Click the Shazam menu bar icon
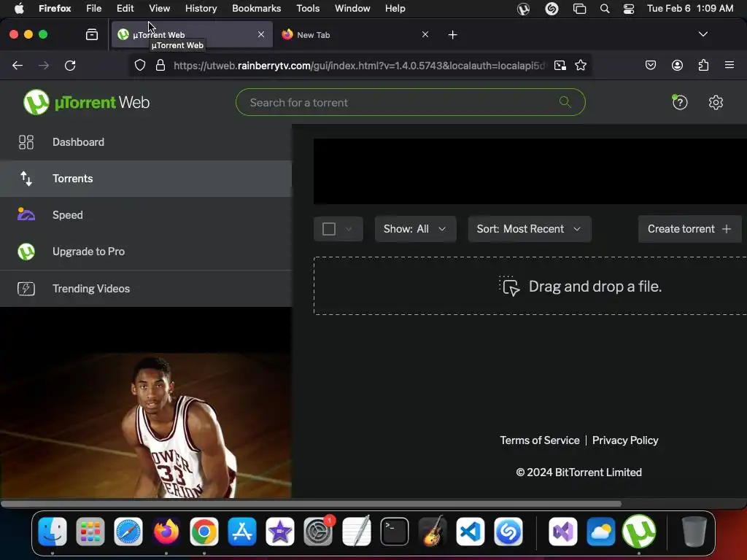Screen dimensions: 747x560 [551, 9]
